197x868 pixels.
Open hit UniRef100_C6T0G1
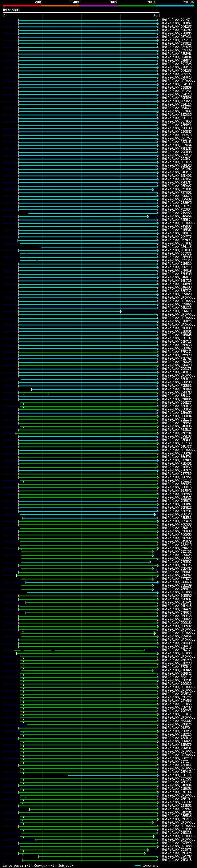pos(177,37)
